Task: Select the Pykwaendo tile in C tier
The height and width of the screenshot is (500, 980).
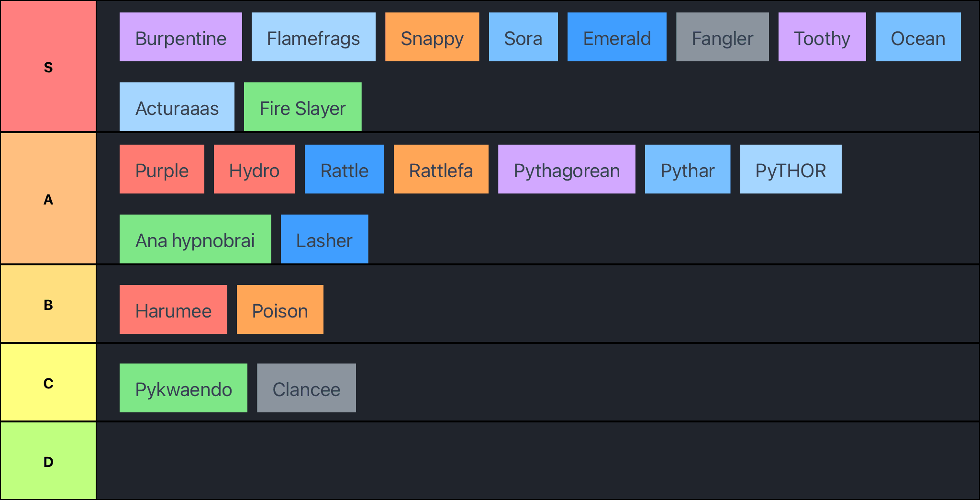Action: pyautogui.click(x=183, y=388)
